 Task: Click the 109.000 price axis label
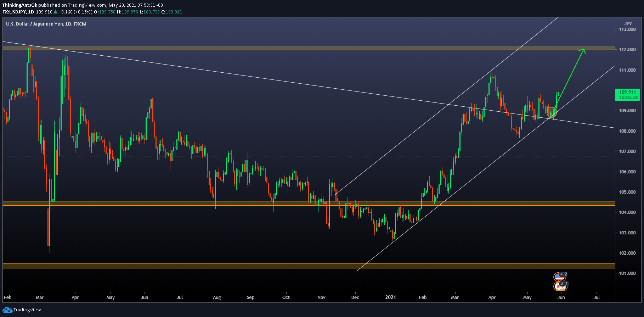coord(627,111)
